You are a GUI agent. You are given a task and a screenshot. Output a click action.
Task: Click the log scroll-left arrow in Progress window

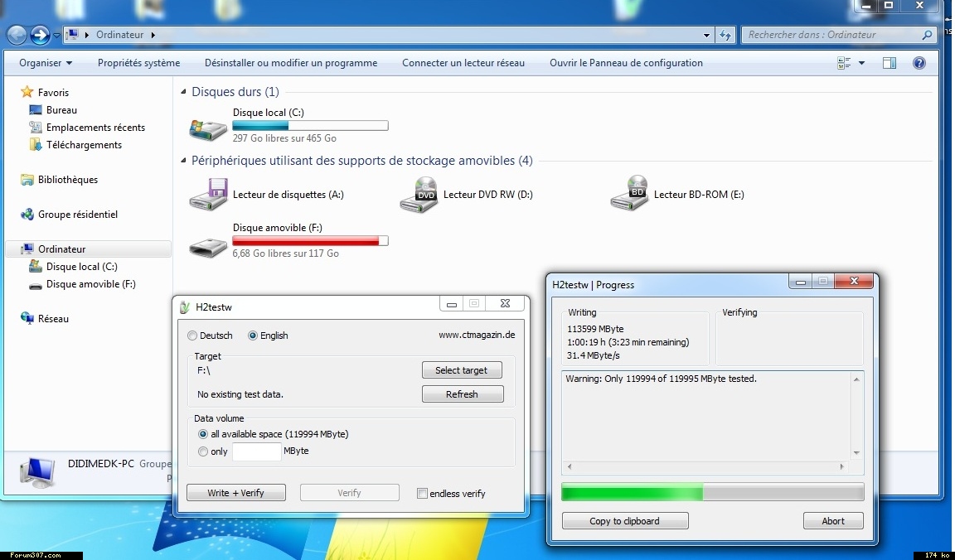[x=570, y=467]
